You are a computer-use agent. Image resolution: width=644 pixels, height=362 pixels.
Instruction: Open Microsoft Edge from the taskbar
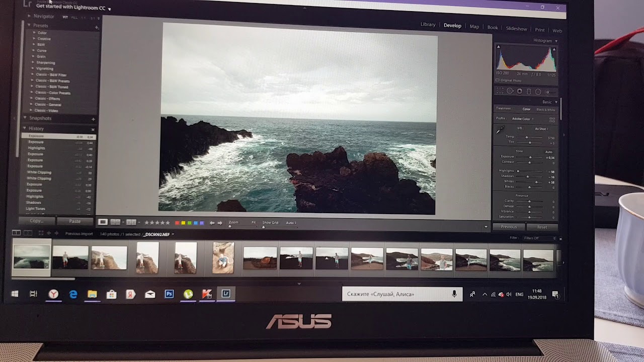click(x=73, y=294)
